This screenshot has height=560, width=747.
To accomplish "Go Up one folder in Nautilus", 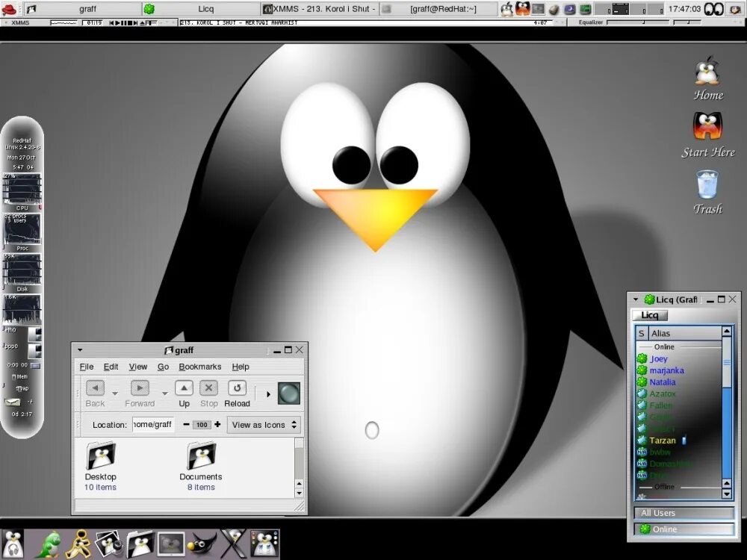I will [x=184, y=394].
